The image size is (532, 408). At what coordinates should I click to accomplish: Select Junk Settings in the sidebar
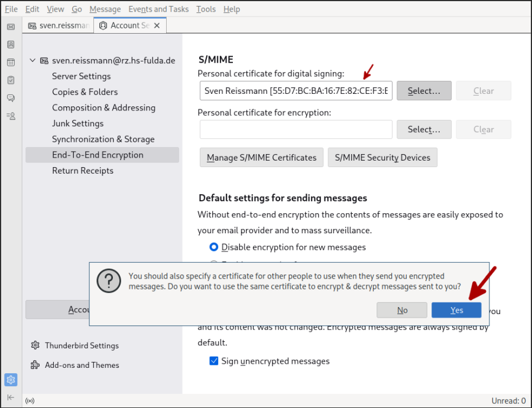[77, 123]
